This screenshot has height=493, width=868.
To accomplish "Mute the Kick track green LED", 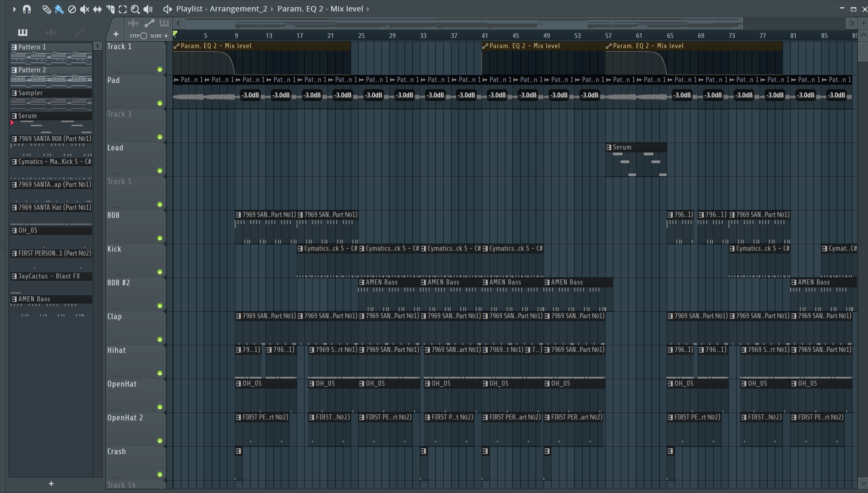I will 160,272.
